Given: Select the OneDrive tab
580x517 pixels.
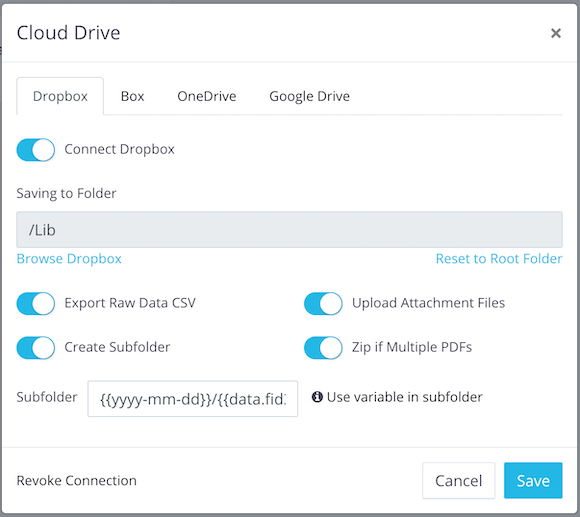Looking at the screenshot, I should 207,96.
